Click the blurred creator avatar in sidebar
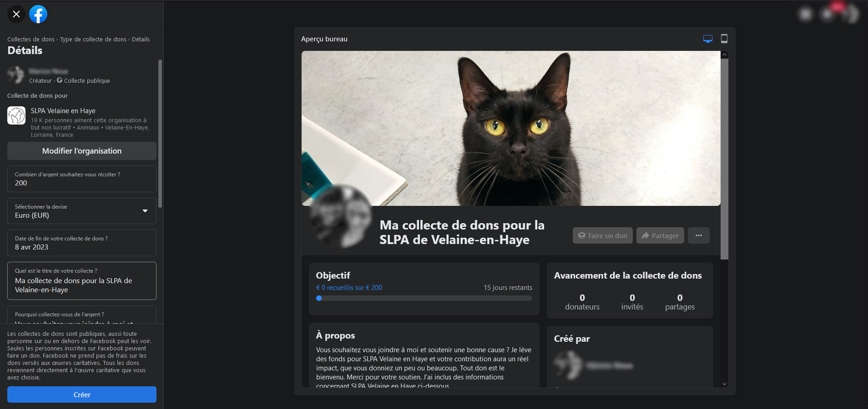 (16, 75)
